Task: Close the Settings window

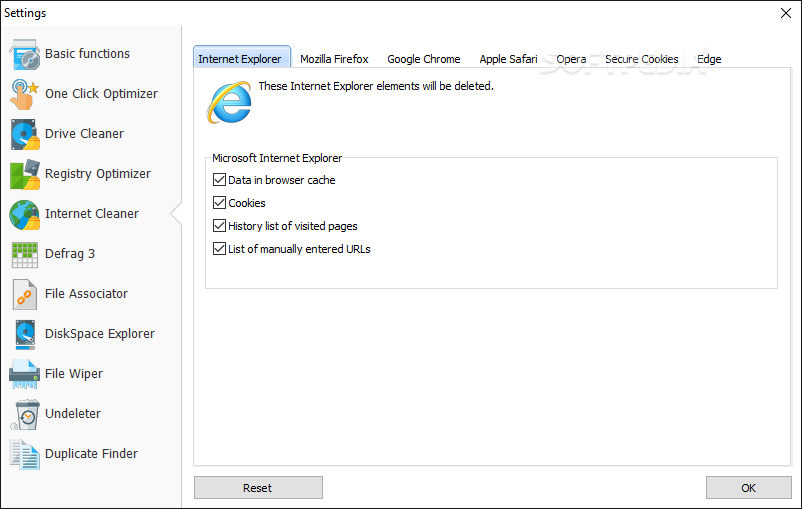Action: [786, 13]
